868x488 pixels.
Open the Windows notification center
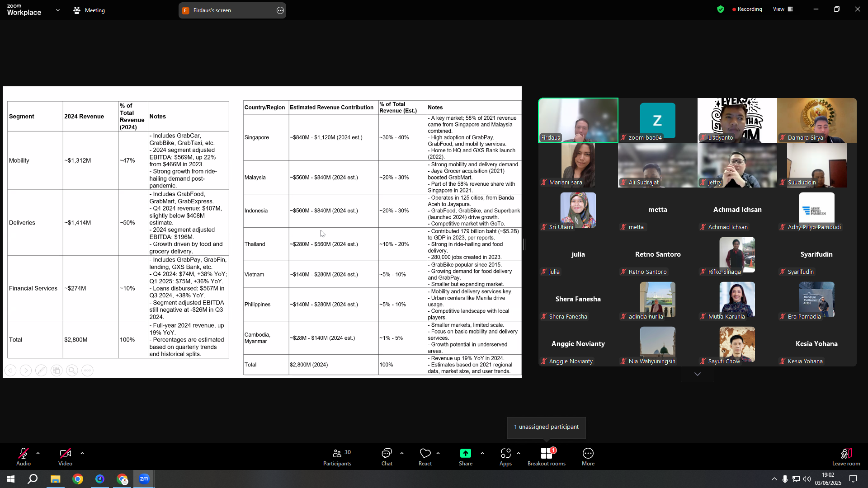[853, 479]
